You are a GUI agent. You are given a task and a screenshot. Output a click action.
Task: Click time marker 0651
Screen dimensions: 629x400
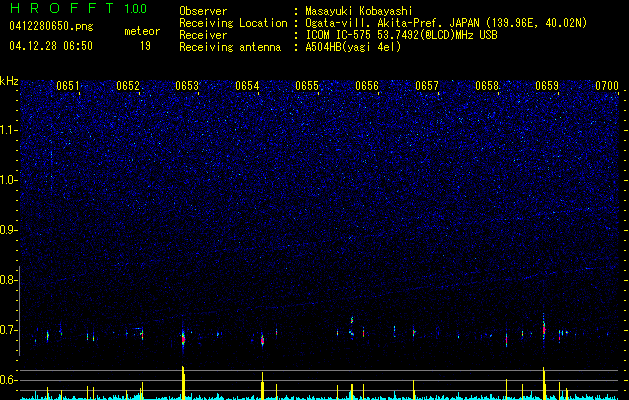(67, 86)
